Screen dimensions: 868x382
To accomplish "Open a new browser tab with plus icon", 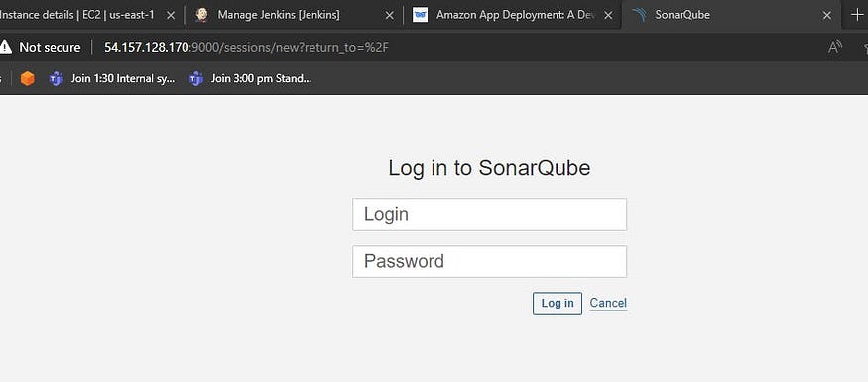I will [x=856, y=15].
